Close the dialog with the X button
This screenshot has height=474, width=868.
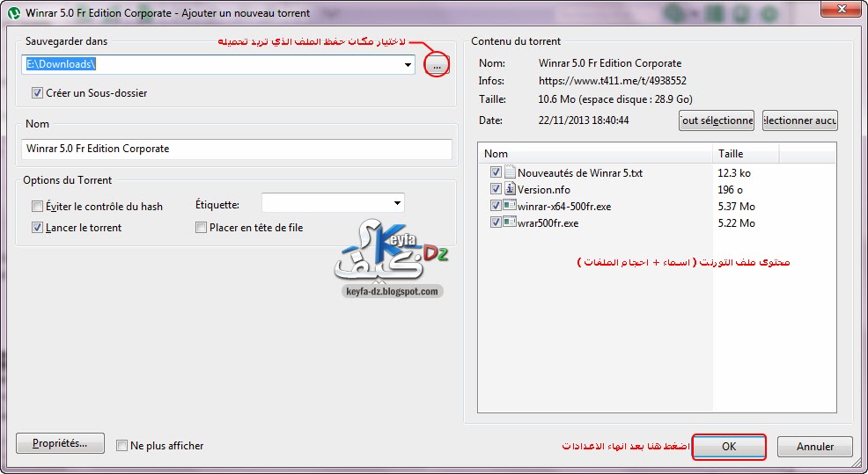point(841,8)
